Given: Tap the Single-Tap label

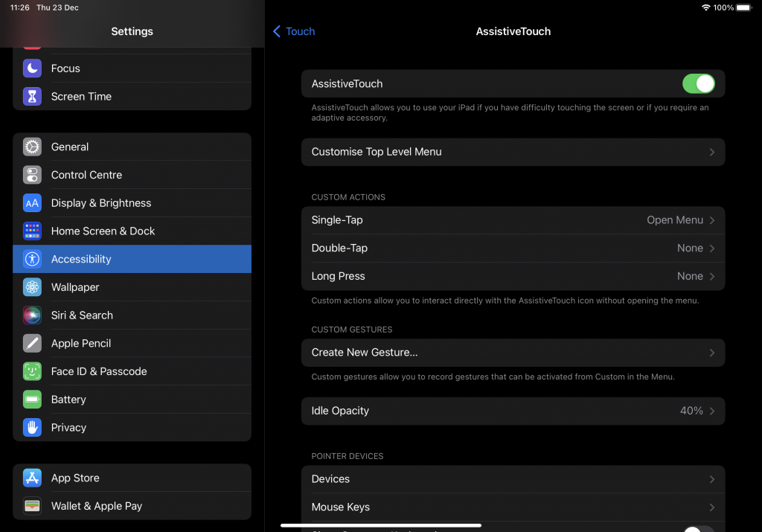Looking at the screenshot, I should click(337, 220).
